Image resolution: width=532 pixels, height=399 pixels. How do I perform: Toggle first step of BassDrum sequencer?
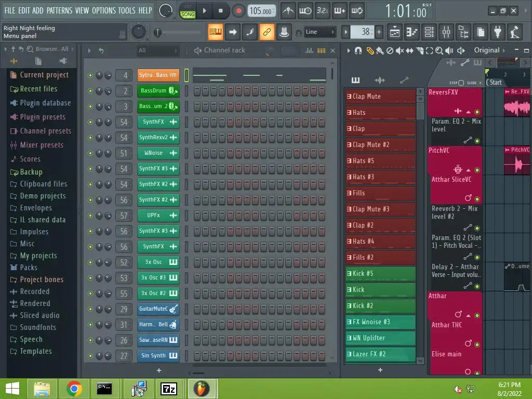point(197,91)
